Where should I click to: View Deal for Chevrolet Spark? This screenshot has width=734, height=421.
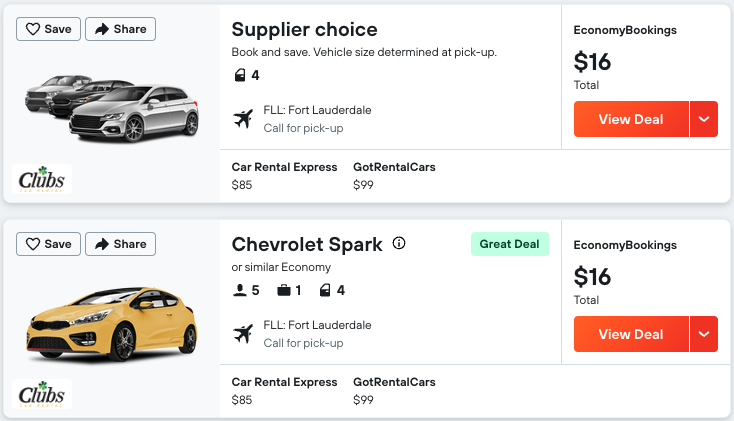(x=631, y=334)
